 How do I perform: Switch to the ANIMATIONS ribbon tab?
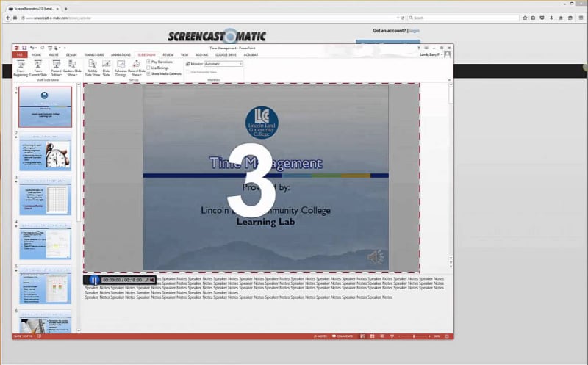coord(121,54)
